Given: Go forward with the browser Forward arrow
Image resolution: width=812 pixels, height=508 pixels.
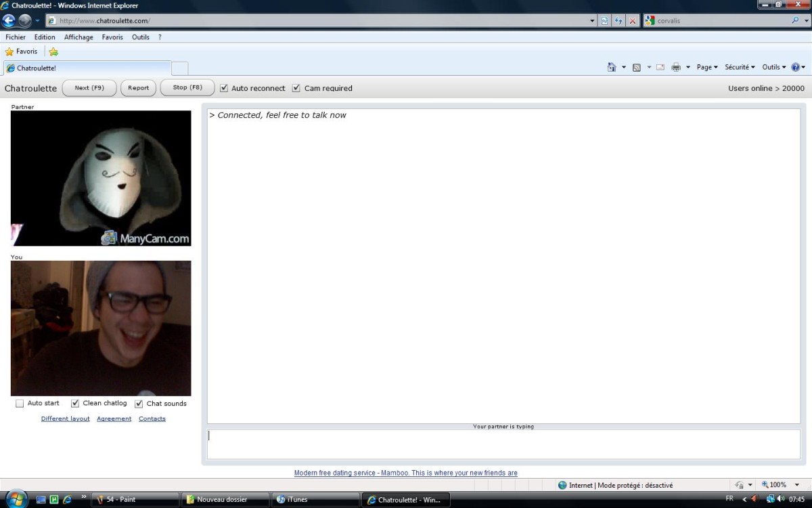Looking at the screenshot, I should pos(25,20).
